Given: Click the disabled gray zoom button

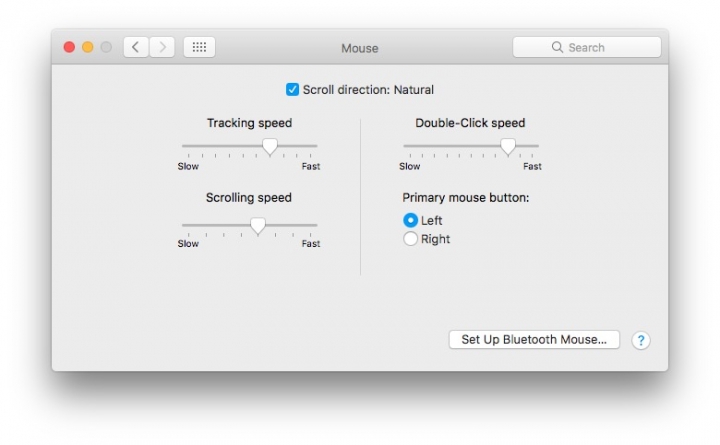Looking at the screenshot, I should click(106, 47).
